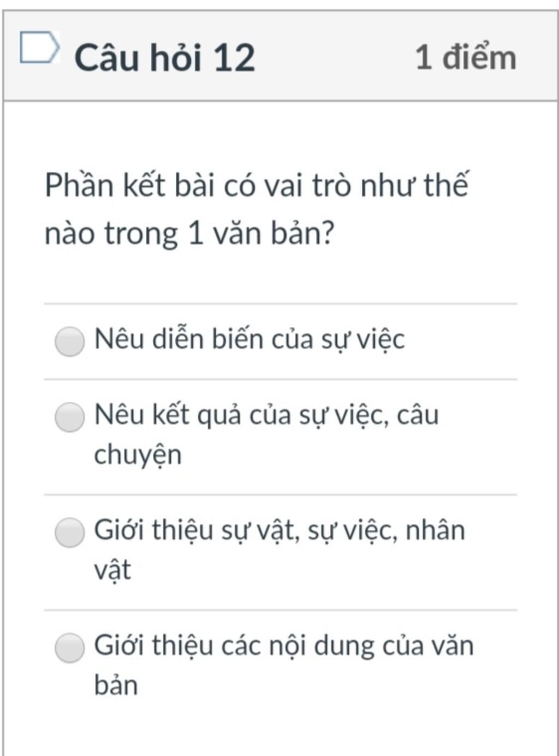This screenshot has width=559, height=756.
Task: Click the wrapped word "bản" under fourth answer
Action: 116,685
